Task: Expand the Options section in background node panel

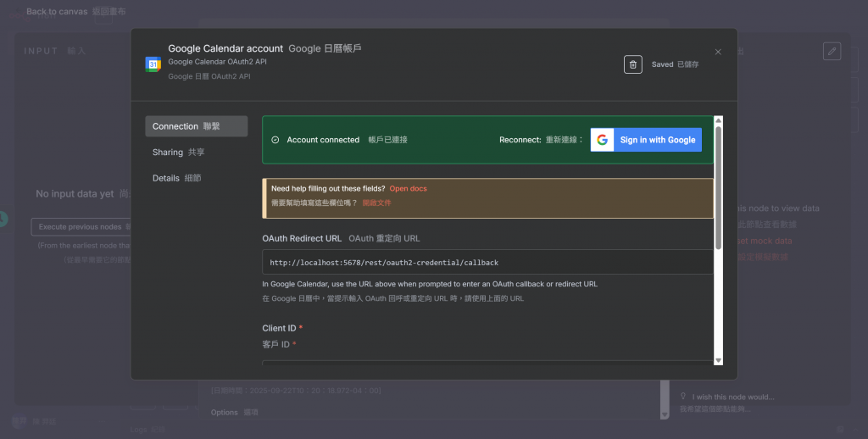Action: tap(224, 413)
